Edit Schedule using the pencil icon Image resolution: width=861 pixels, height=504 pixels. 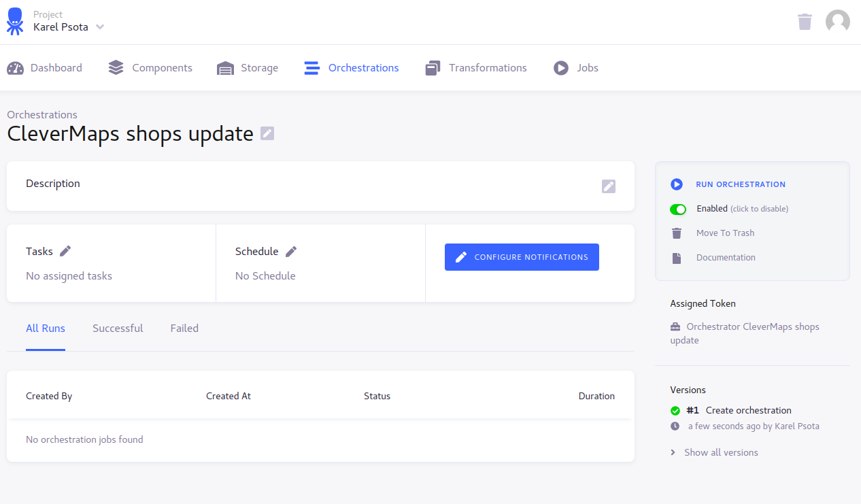click(x=291, y=252)
